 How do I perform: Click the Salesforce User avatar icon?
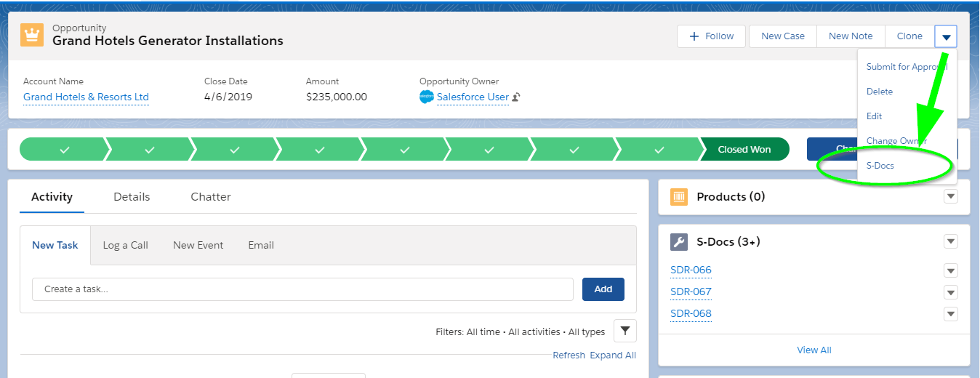click(x=427, y=97)
